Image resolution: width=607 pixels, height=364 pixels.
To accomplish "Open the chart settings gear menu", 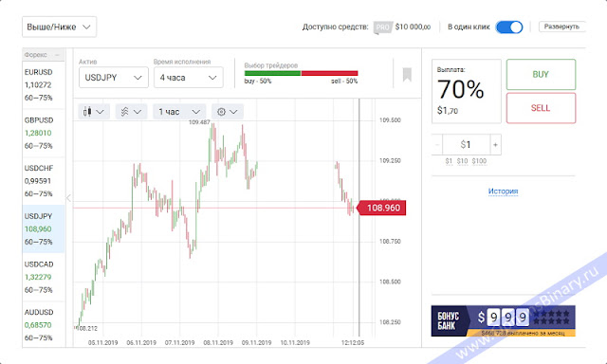I will point(228,112).
